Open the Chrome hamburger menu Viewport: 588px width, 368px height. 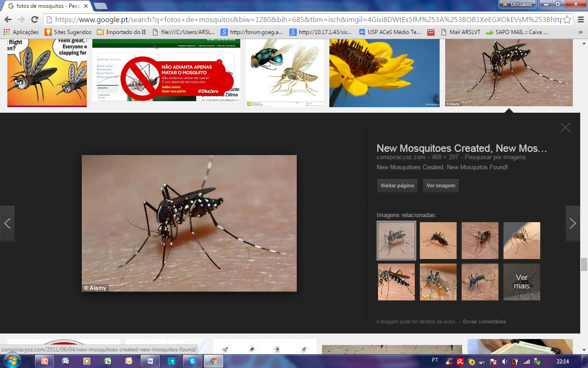[x=580, y=20]
